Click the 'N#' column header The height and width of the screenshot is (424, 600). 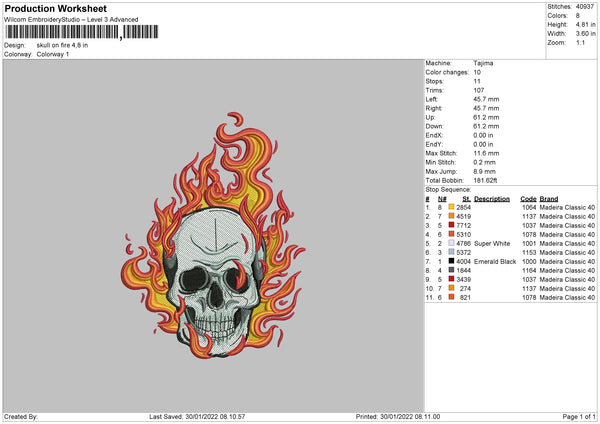(x=442, y=199)
